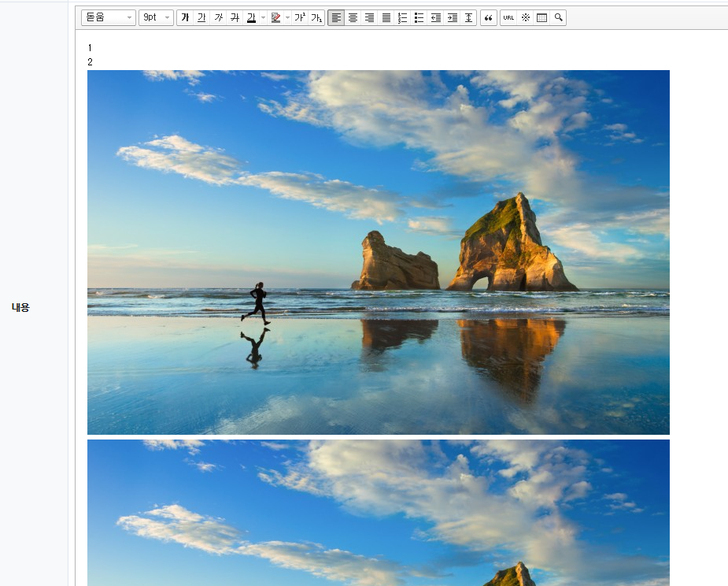Open find and replace
Screen dimensions: 728x586
(559, 17)
